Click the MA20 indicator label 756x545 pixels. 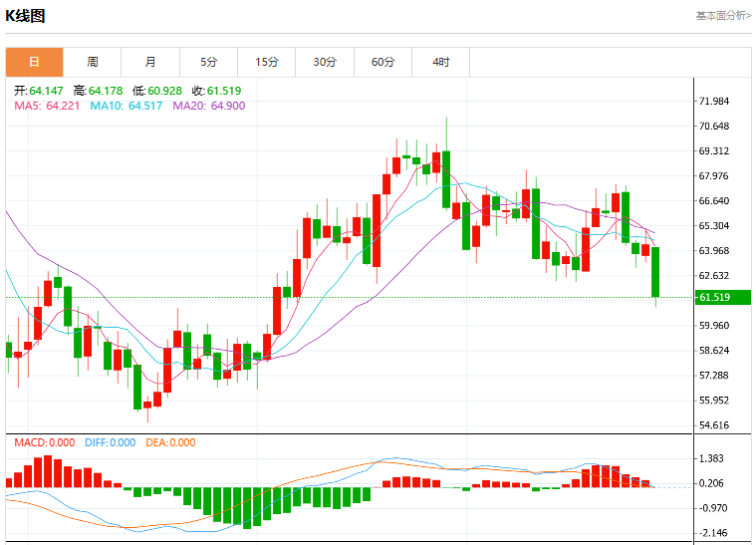(x=209, y=106)
